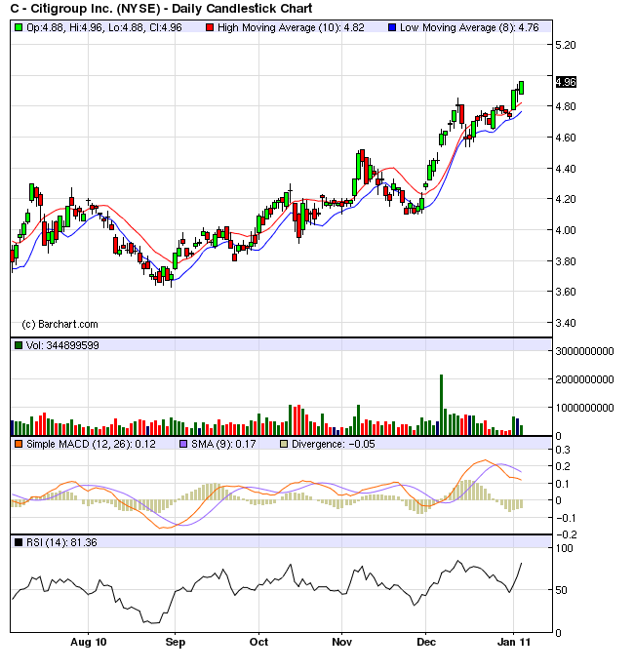Screen dimensions: 634x672
Task: Click the 4.40 price axis label
Action: [x=566, y=169]
